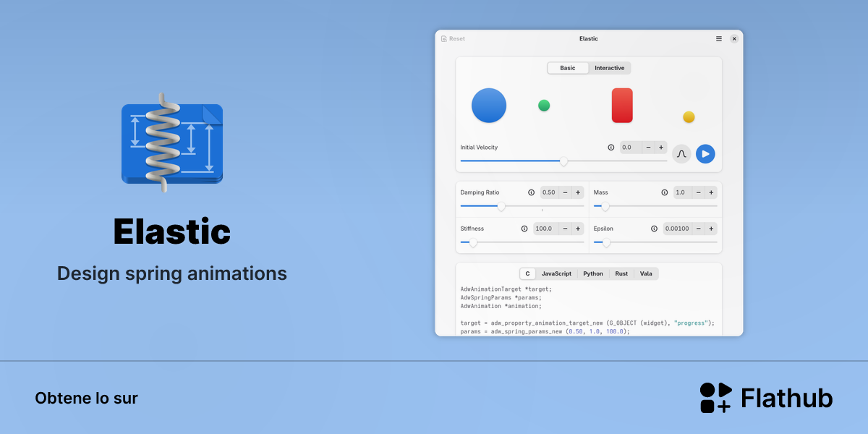Click the Elastic spring app icon
This screenshot has width=868, height=434.
pyautogui.click(x=172, y=142)
